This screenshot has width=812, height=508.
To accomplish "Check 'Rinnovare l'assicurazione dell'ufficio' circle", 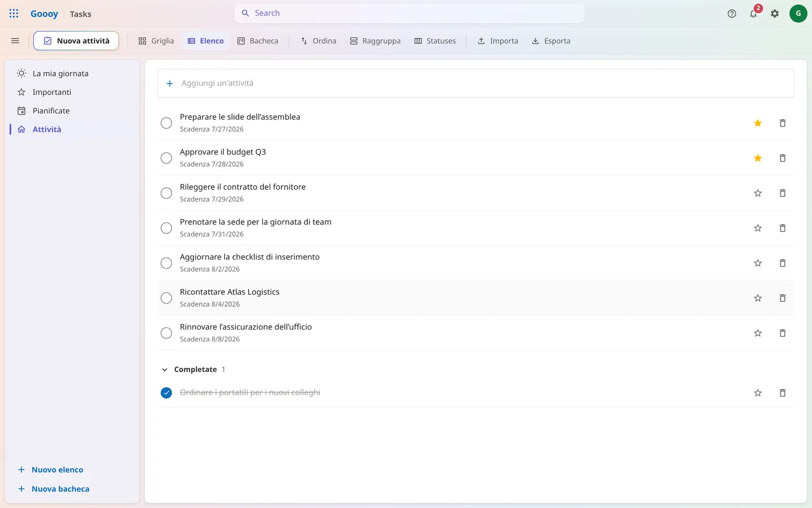I will tap(166, 333).
